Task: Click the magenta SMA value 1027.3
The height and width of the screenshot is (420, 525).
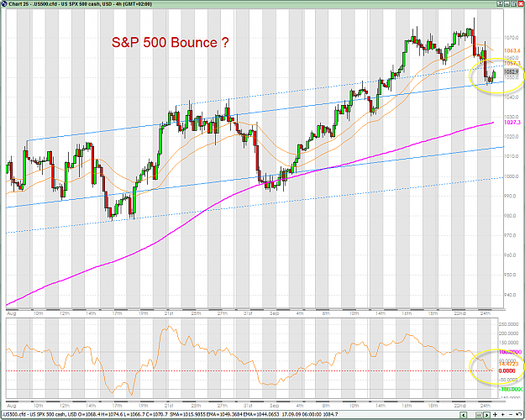Action: [x=512, y=123]
